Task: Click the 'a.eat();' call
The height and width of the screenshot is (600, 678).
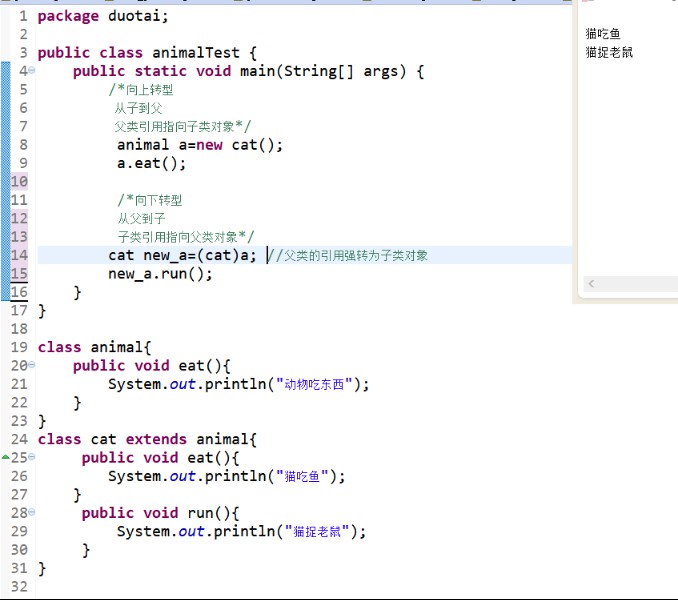Action: pos(151,163)
